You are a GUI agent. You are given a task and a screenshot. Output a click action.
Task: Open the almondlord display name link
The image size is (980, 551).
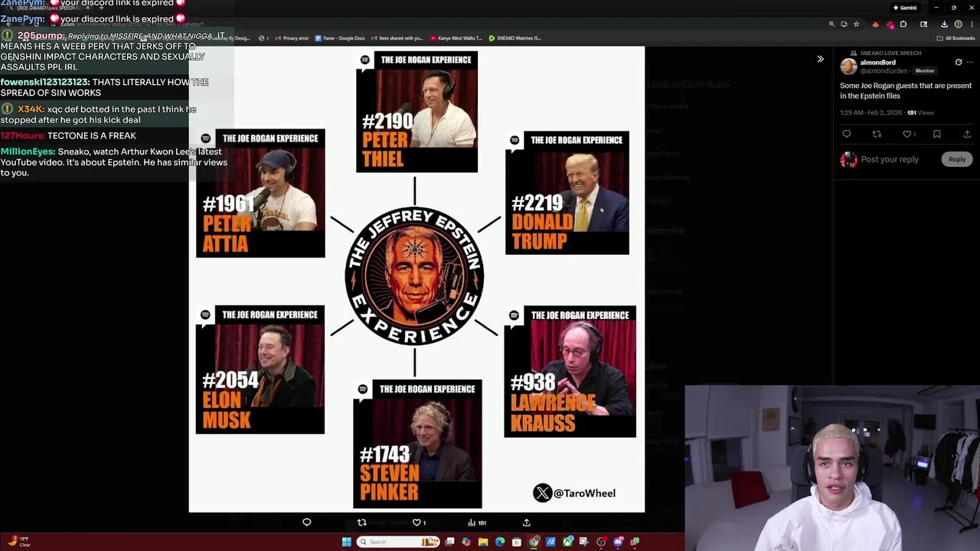[877, 62]
